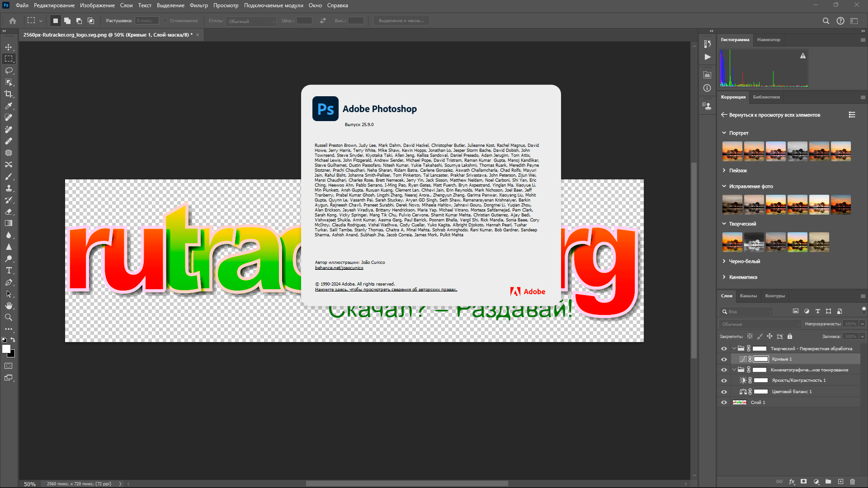The image size is (868, 488).
Task: Click the foreground color swatch
Action: pyautogui.click(x=6, y=349)
